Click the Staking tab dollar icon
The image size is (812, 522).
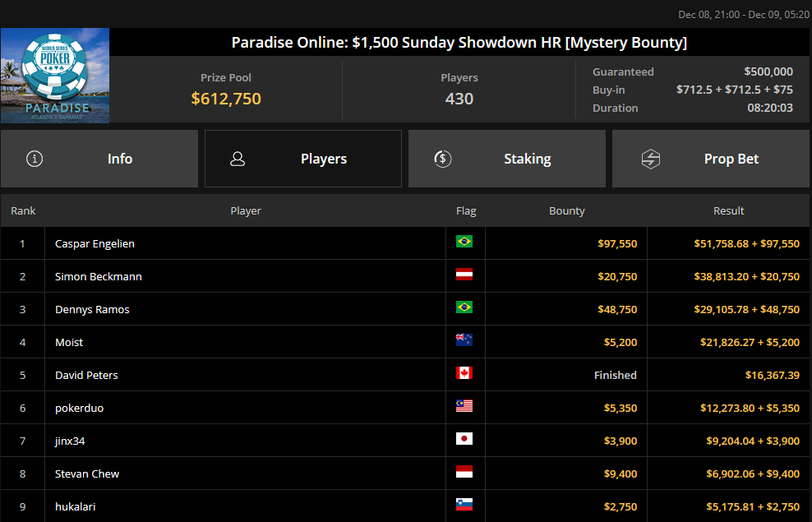(x=442, y=159)
